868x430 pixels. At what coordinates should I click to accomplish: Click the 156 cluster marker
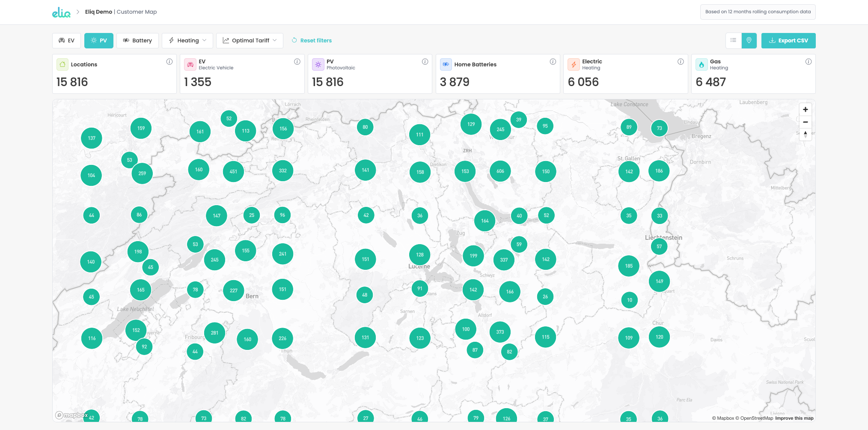pyautogui.click(x=283, y=128)
